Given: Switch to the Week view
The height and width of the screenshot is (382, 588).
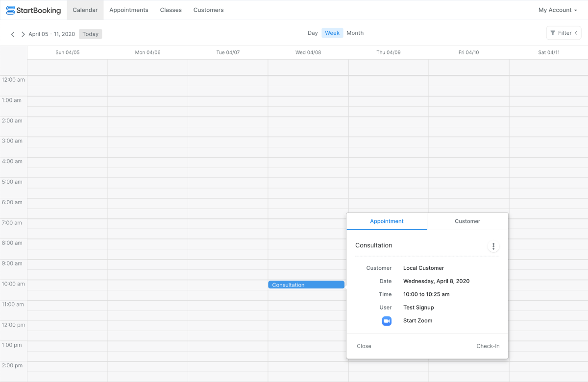Looking at the screenshot, I should coord(332,33).
